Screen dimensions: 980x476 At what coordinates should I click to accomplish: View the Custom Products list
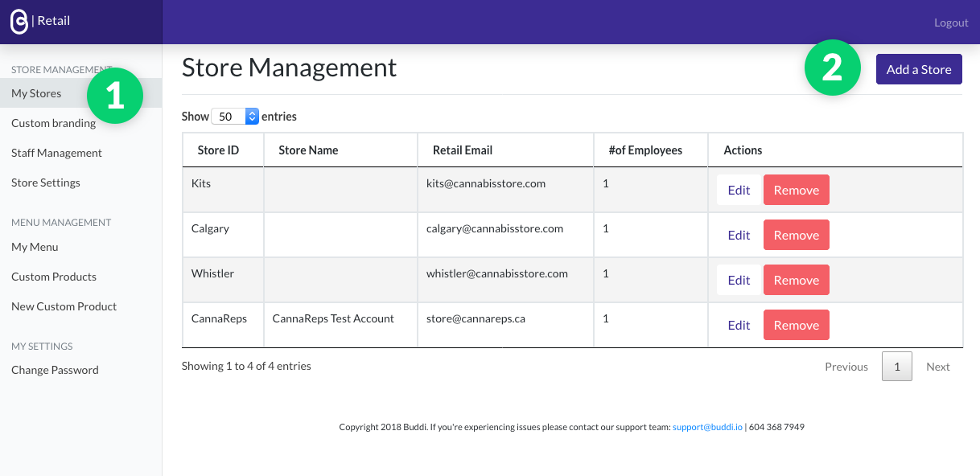pyautogui.click(x=54, y=277)
